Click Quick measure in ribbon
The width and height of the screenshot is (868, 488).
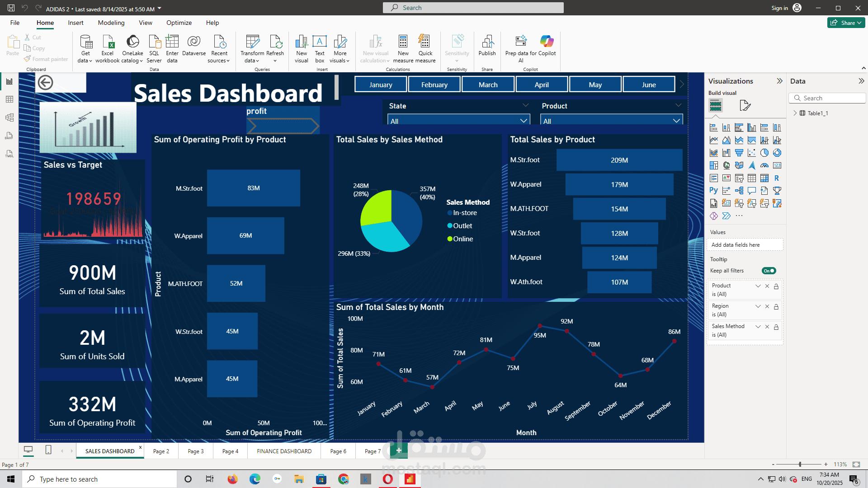(425, 49)
